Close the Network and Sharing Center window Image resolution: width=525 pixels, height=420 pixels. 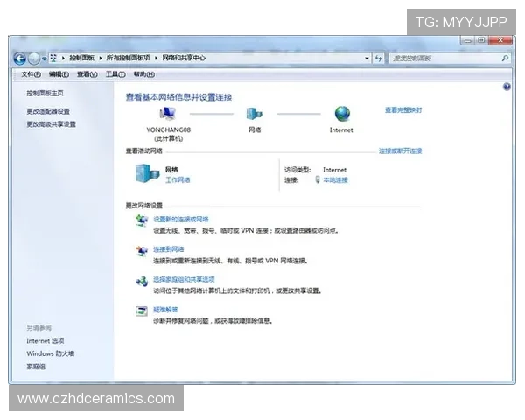pos(500,40)
